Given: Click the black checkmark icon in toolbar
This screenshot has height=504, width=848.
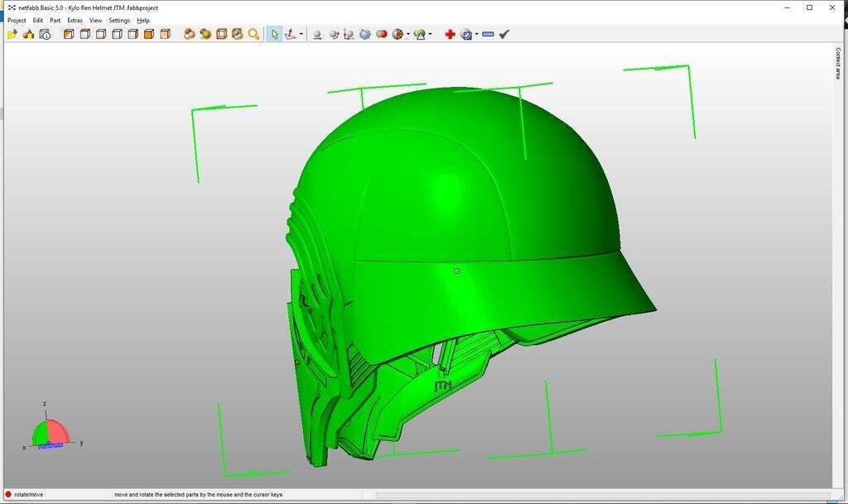Looking at the screenshot, I should 504,34.
